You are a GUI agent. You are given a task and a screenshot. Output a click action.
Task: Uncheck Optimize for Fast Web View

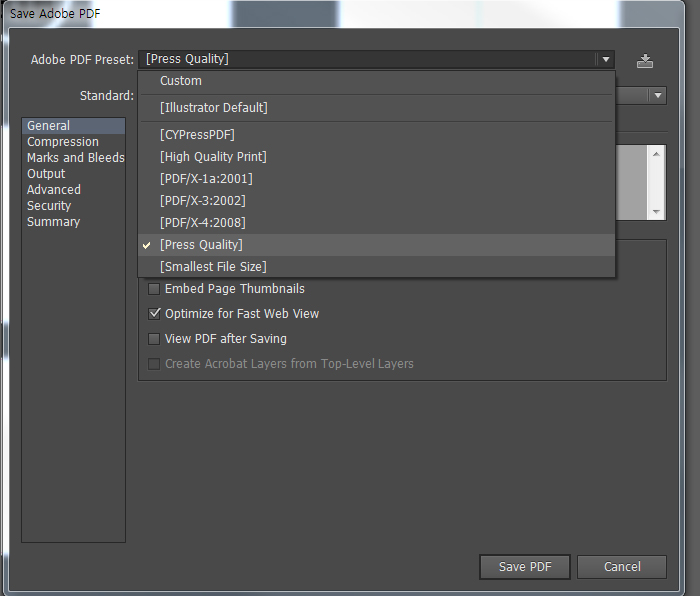pyautogui.click(x=154, y=314)
